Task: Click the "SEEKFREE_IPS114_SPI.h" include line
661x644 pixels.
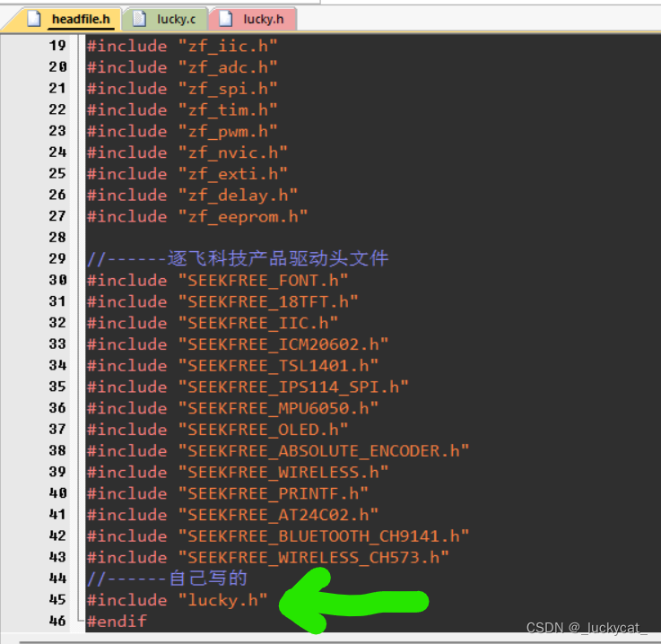Action: (248, 387)
